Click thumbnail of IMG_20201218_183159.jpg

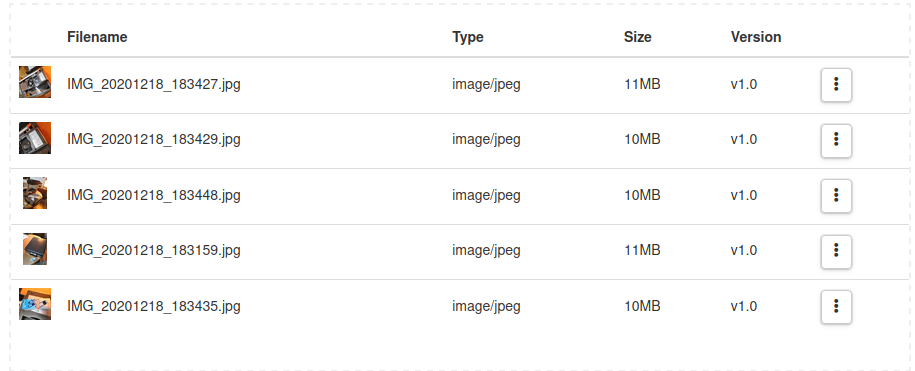pyautogui.click(x=35, y=249)
